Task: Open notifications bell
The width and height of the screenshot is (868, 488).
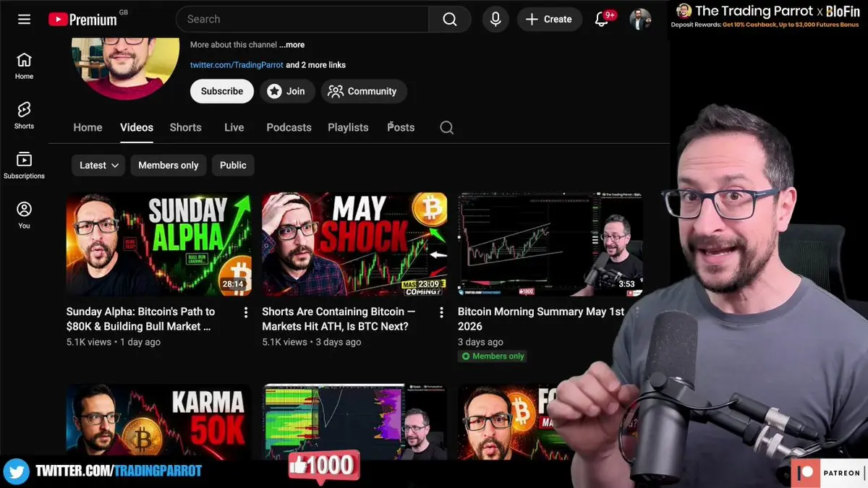Action: [x=602, y=20]
